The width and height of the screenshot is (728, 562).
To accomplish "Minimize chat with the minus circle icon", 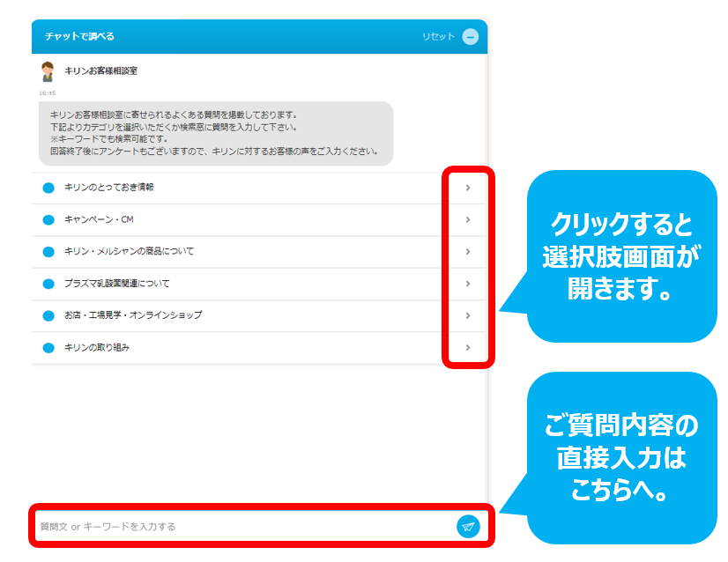I will (471, 37).
